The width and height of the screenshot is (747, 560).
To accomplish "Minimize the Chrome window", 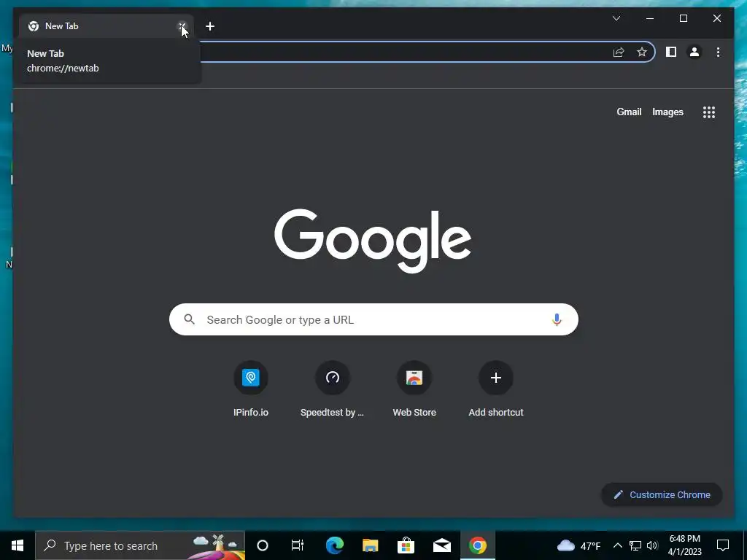I will click(650, 18).
